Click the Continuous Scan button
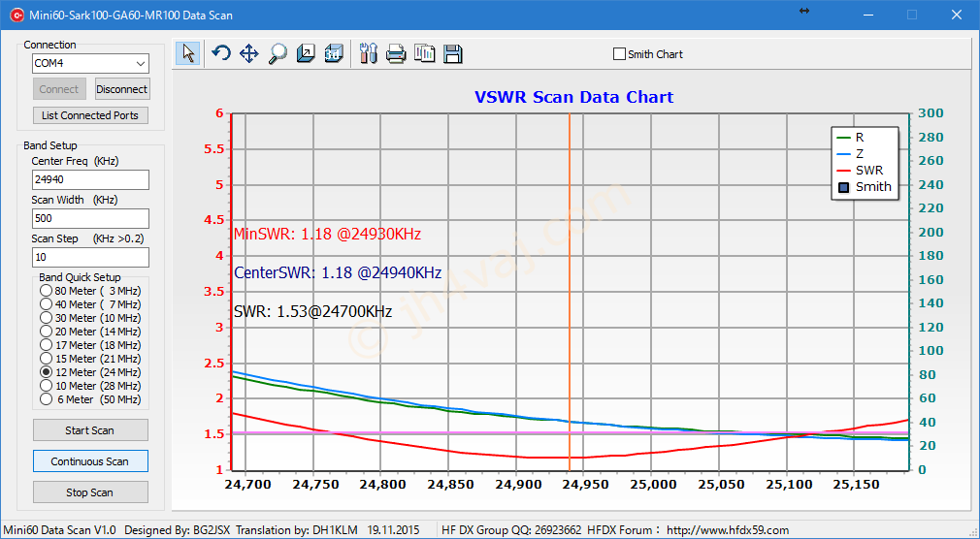980x539 pixels. click(x=90, y=461)
